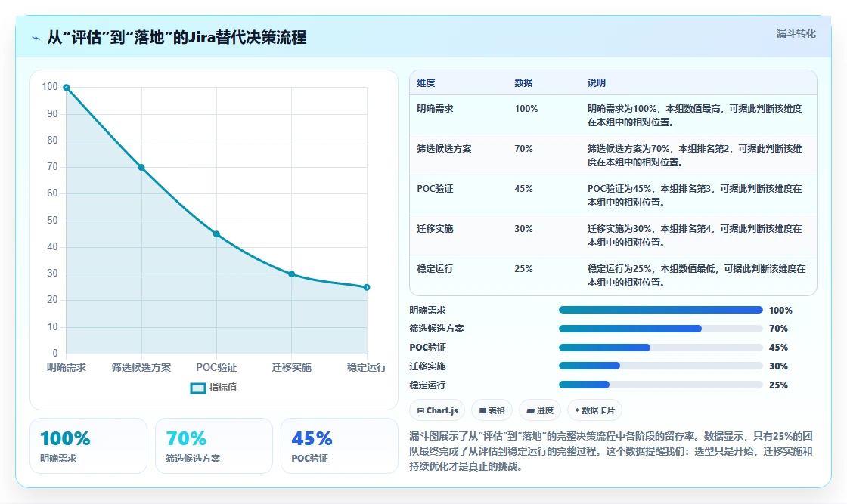Select the Chart.js tag chip
The width and height of the screenshot is (847, 504).
pos(437,410)
